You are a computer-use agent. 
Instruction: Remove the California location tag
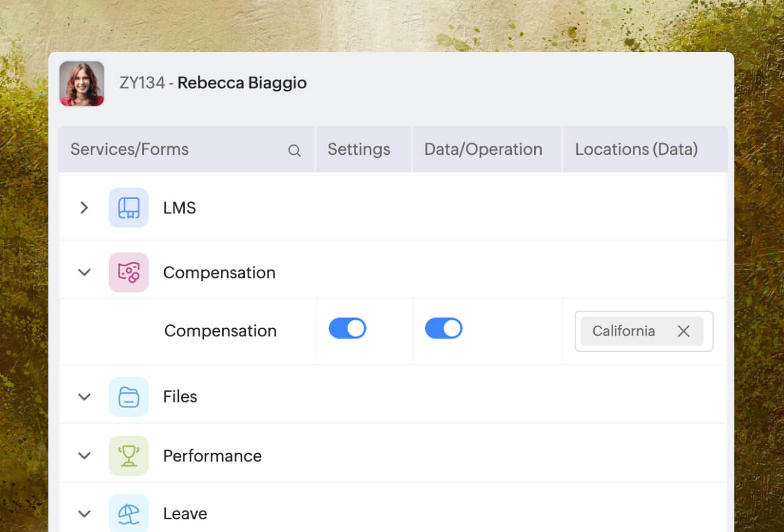pos(684,331)
